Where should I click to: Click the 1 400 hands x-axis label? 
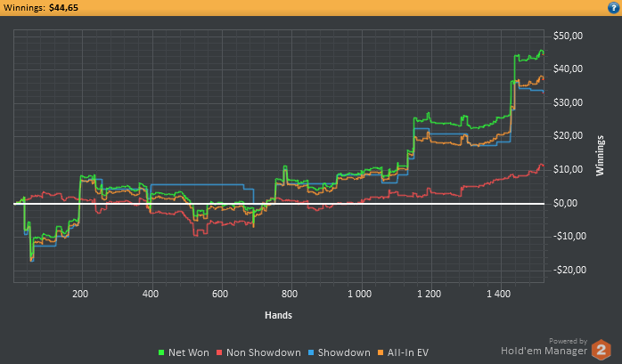click(x=499, y=294)
